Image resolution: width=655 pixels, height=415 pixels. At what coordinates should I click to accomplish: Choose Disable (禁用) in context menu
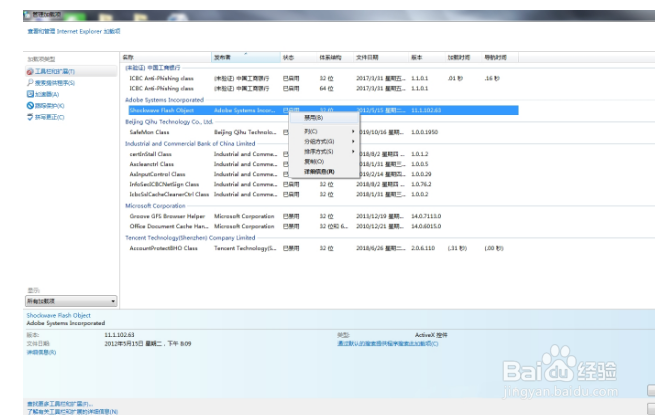[x=325, y=118]
